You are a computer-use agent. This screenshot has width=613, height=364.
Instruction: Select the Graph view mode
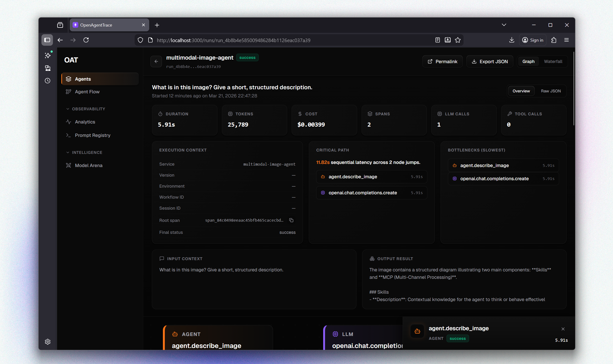click(x=528, y=61)
